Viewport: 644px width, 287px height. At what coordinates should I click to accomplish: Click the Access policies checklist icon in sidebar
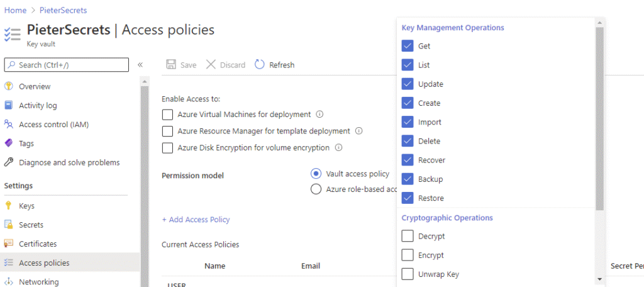pyautogui.click(x=9, y=262)
